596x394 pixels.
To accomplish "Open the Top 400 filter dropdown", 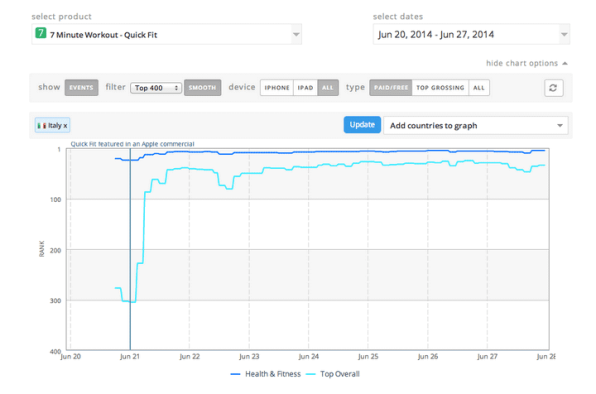I will click(156, 88).
